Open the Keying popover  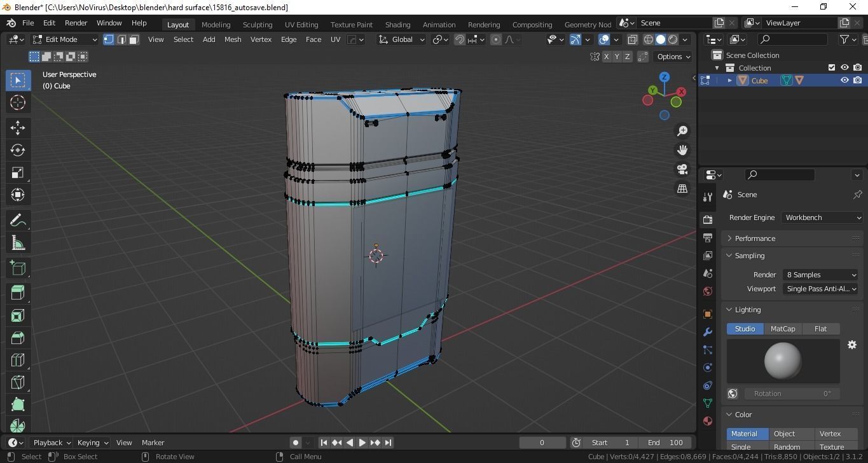click(x=93, y=443)
